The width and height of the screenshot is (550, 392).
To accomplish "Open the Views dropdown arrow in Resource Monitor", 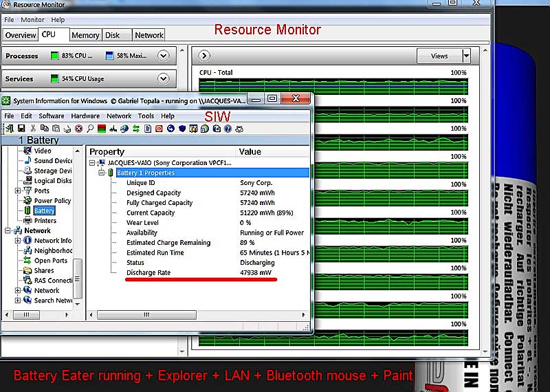I will click(x=466, y=56).
